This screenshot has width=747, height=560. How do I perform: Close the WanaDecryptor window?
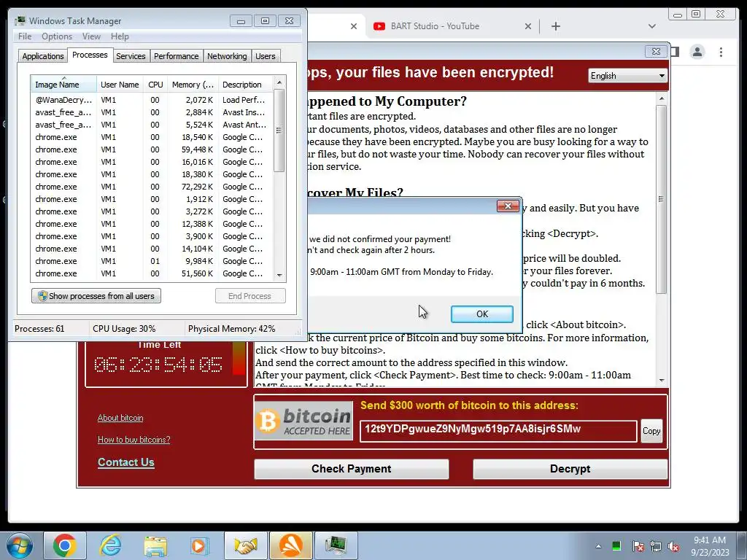coord(656,52)
